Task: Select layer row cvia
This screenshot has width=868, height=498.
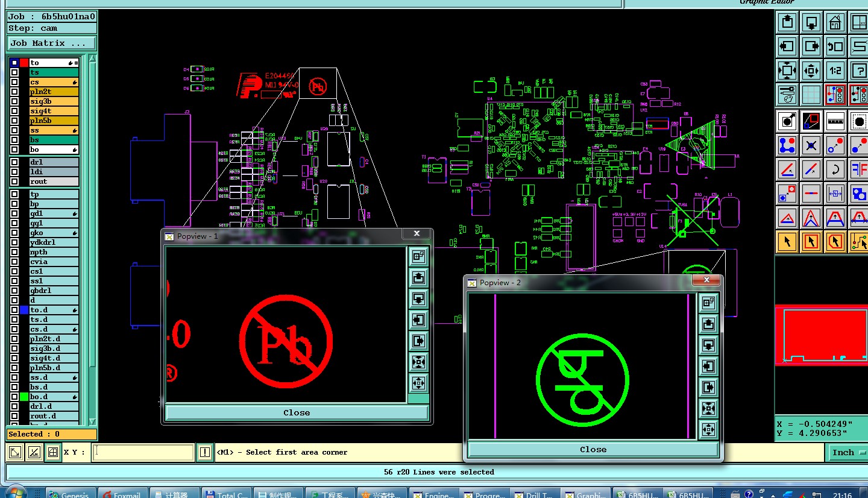Action: (54, 262)
